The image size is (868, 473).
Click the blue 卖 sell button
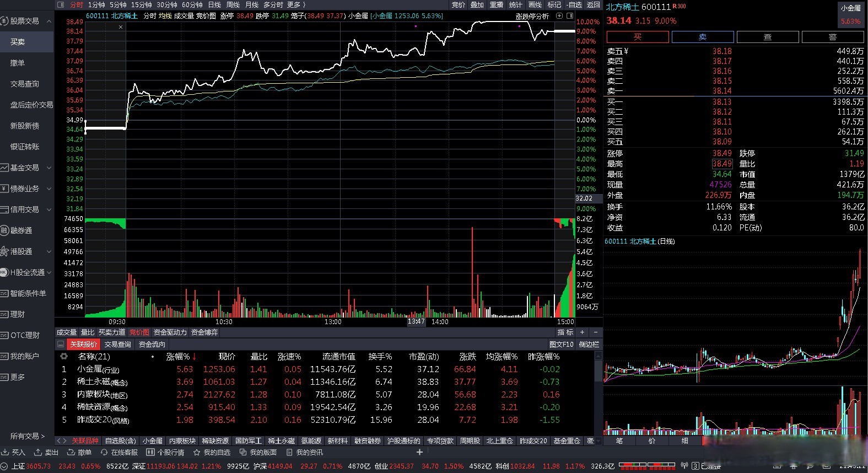tap(703, 37)
